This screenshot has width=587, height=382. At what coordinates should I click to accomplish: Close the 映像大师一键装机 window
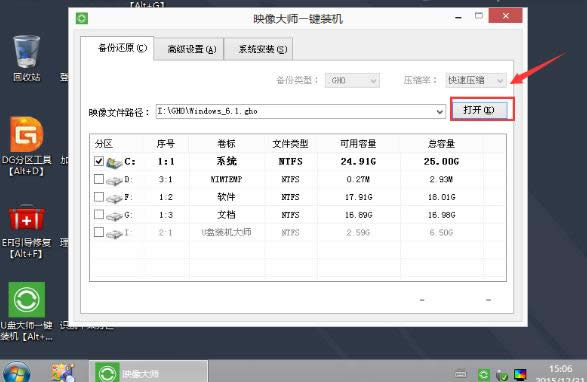505,16
